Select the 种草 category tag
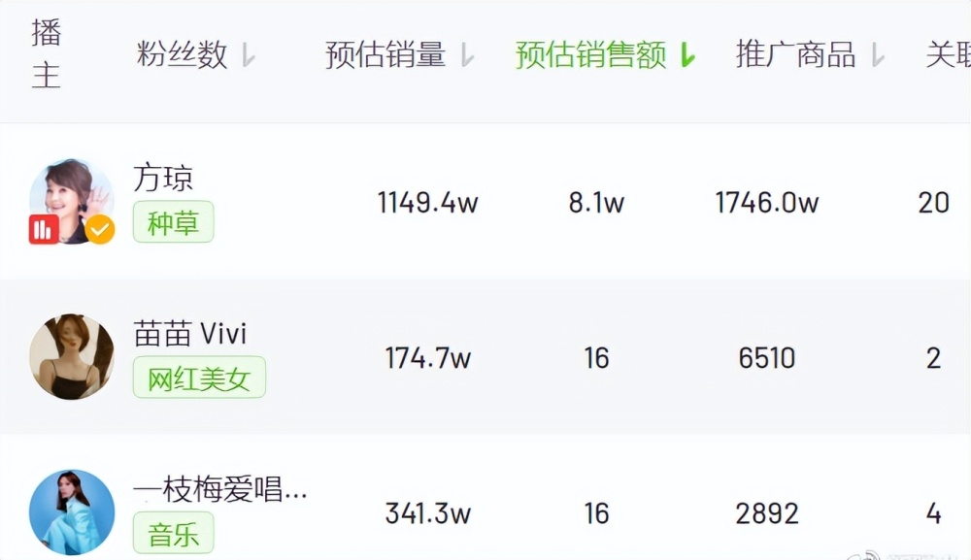Image resolution: width=971 pixels, height=560 pixels. 174,222
